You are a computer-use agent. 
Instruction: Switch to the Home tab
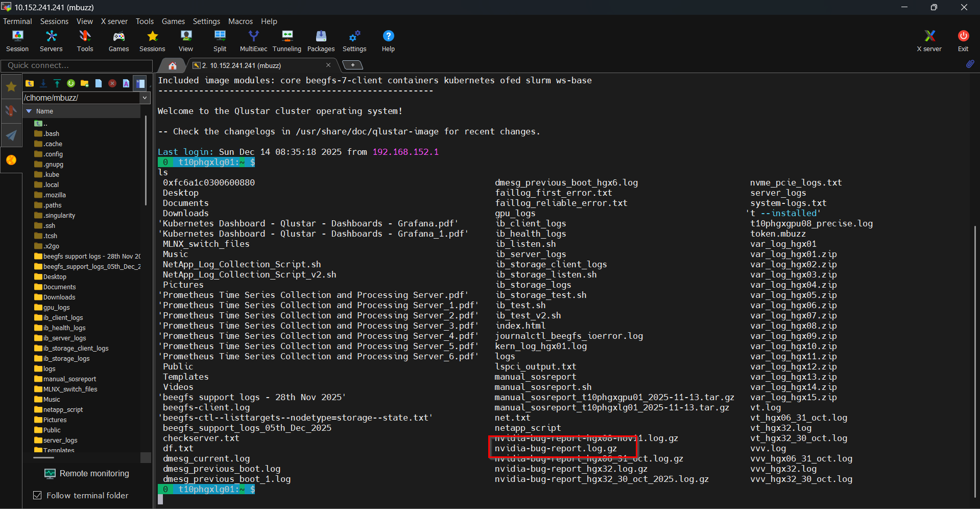173,65
